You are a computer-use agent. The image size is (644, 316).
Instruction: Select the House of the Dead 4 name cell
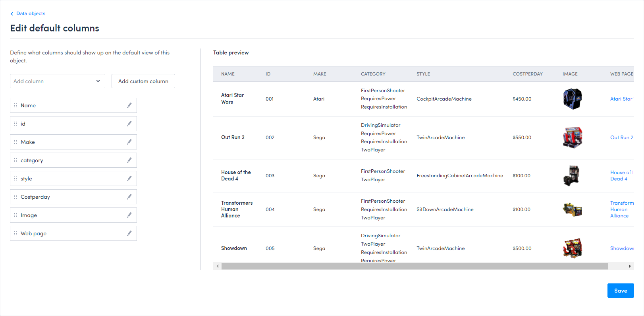[x=236, y=176]
